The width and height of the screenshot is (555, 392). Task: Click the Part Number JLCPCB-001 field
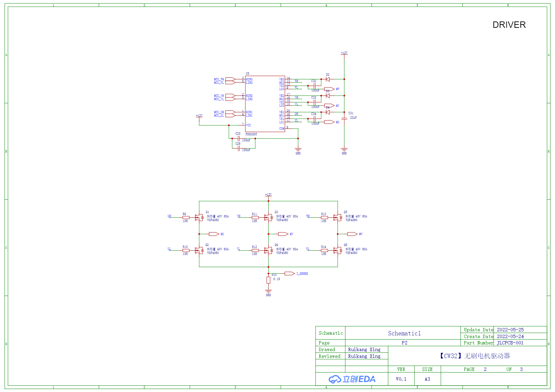tap(510, 343)
